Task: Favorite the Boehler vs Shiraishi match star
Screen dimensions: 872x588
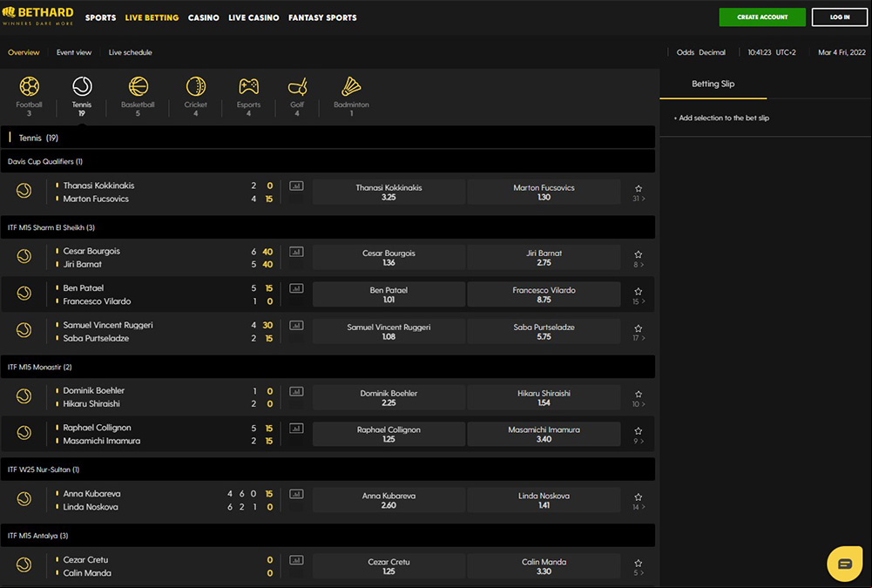Action: coord(639,395)
